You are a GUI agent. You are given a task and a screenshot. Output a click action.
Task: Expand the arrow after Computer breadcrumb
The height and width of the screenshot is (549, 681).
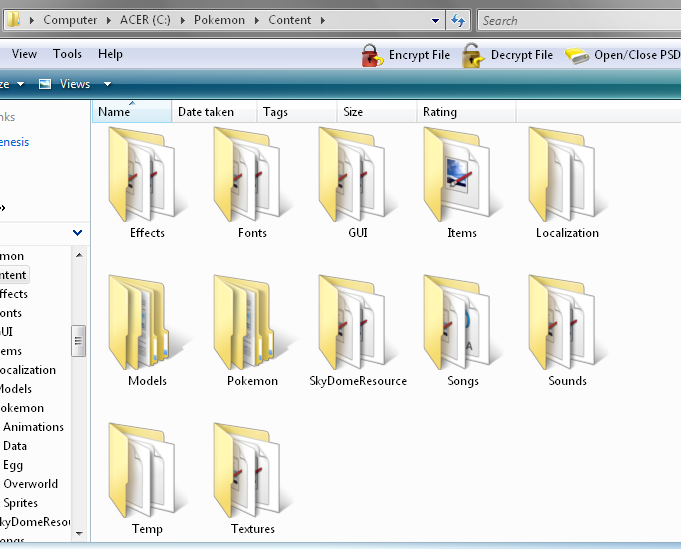pyautogui.click(x=109, y=20)
